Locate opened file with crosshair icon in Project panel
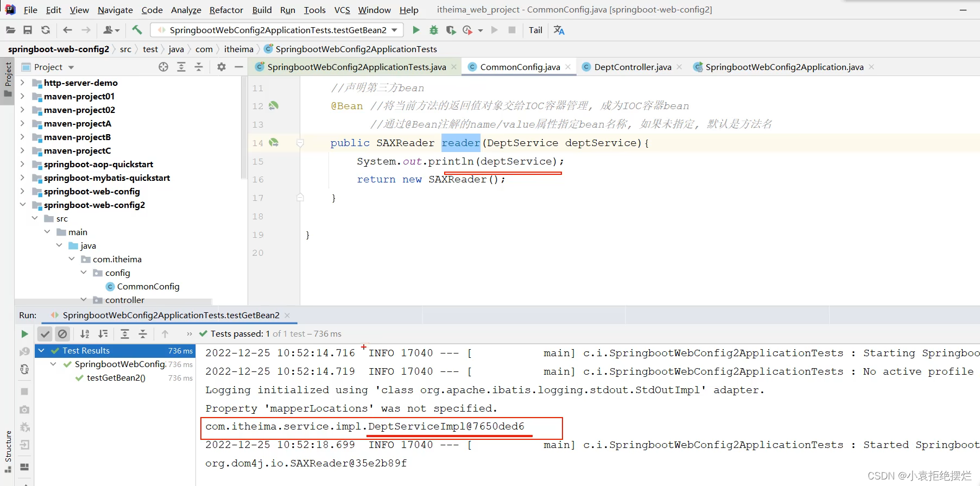Image resolution: width=980 pixels, height=486 pixels. click(163, 67)
